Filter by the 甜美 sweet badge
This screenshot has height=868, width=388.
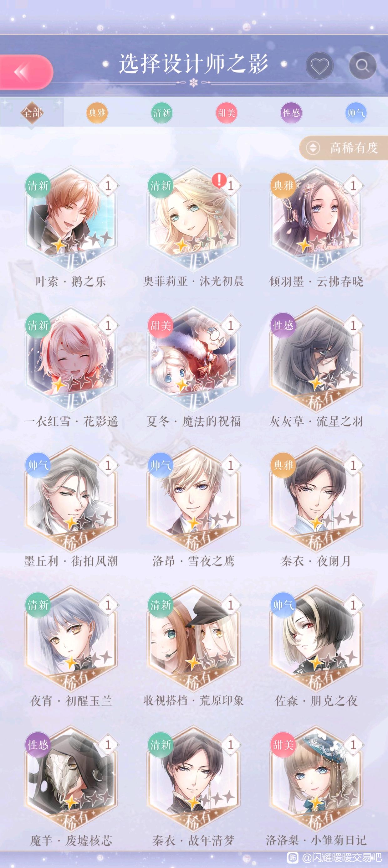(x=226, y=112)
